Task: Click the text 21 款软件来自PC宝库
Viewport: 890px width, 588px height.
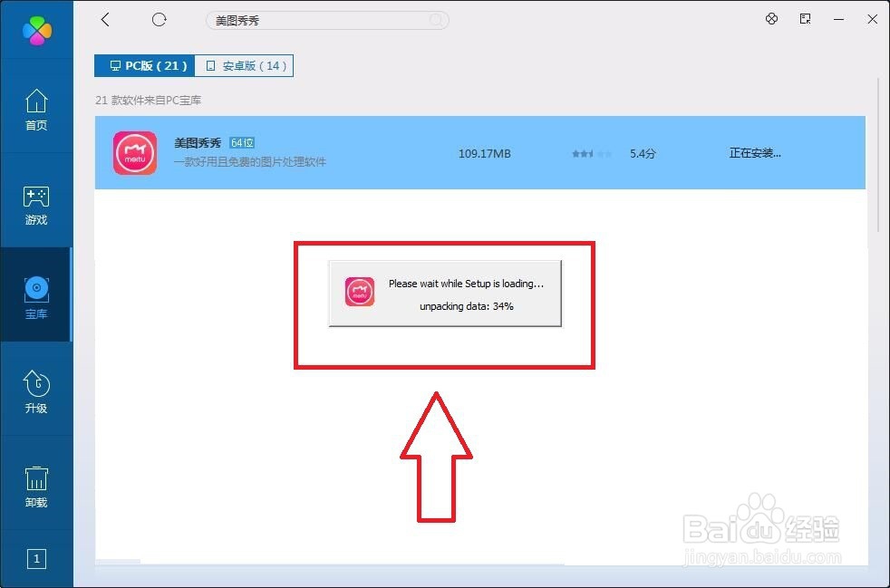Action: coord(148,100)
